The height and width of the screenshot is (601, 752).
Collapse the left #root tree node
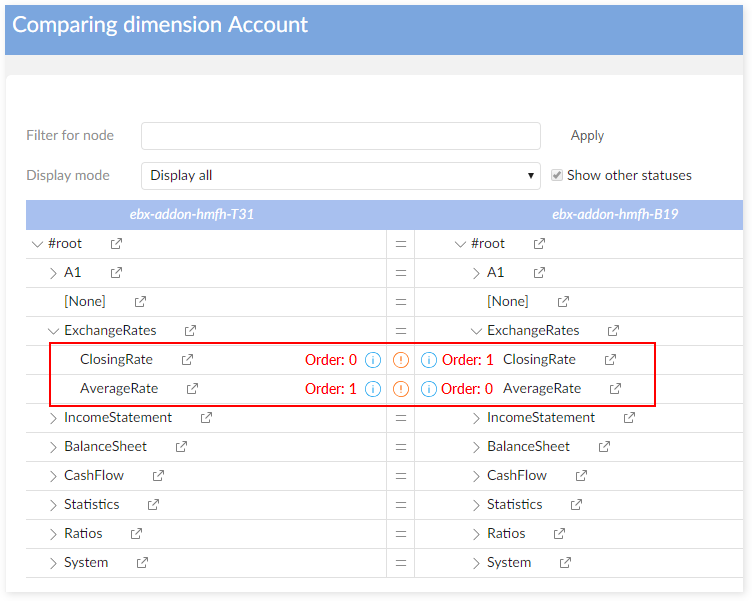pyautogui.click(x=38, y=244)
